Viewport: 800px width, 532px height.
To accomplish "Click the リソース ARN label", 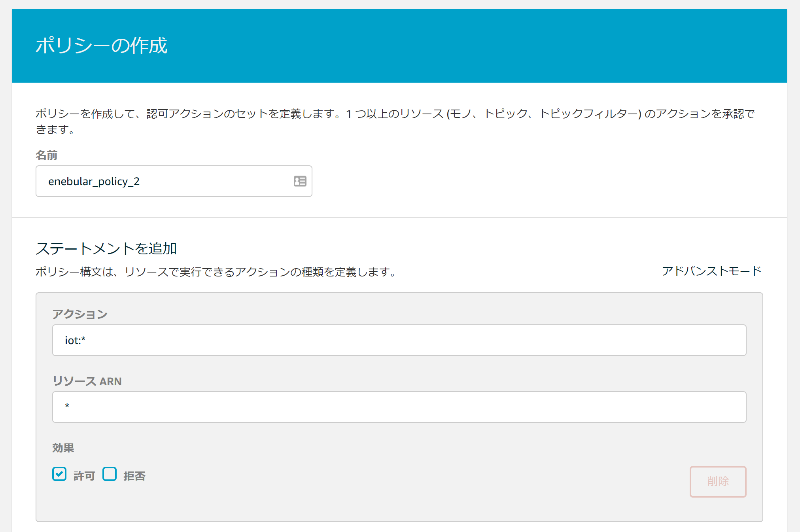I will 87,381.
